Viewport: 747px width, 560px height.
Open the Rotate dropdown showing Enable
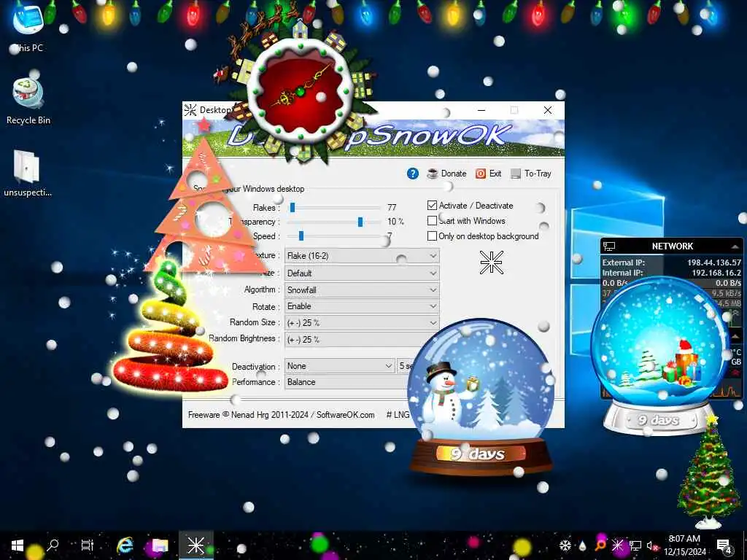[362, 306]
